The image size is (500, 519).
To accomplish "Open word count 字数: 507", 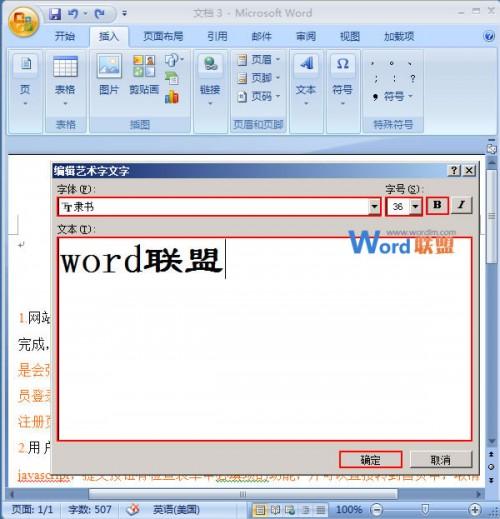I will coord(89,510).
